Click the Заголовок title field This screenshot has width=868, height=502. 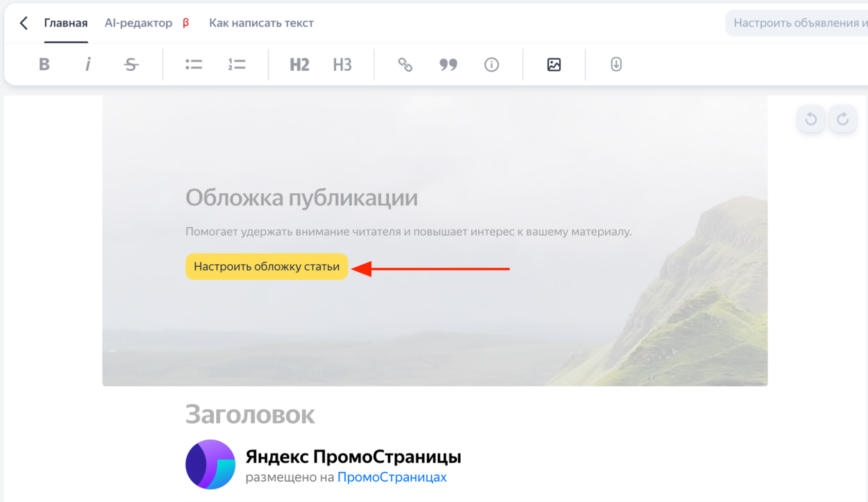[250, 414]
